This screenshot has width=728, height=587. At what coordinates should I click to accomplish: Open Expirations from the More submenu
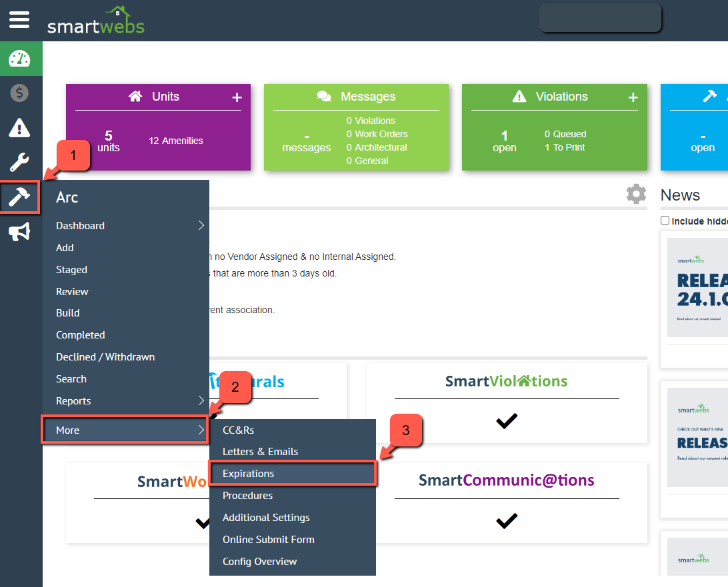(x=293, y=473)
